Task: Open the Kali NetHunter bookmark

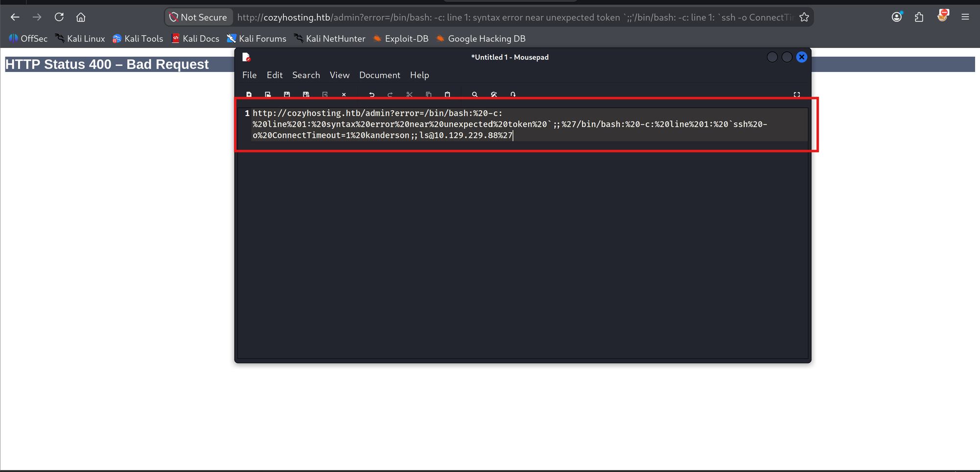Action: click(329, 39)
